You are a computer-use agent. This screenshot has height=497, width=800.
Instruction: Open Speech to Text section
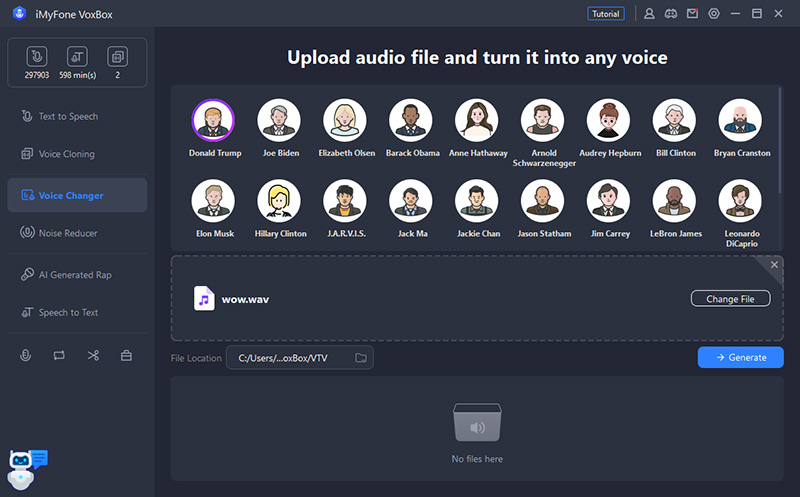[x=77, y=312]
